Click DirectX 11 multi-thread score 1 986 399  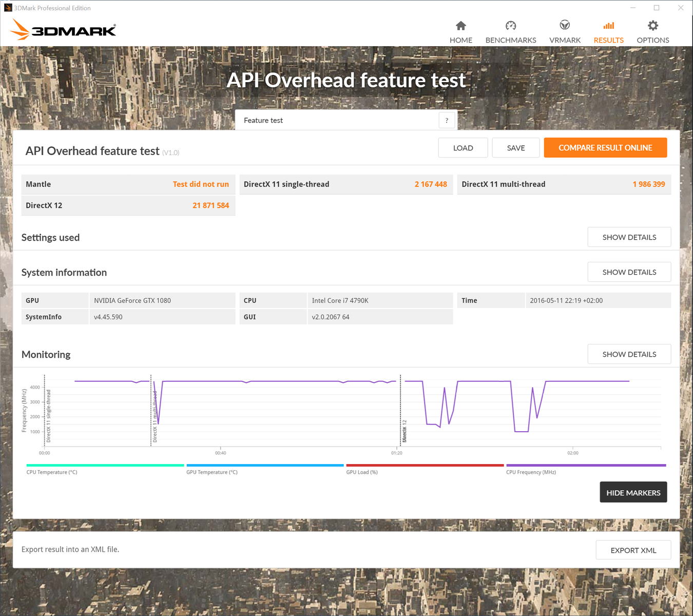click(649, 184)
